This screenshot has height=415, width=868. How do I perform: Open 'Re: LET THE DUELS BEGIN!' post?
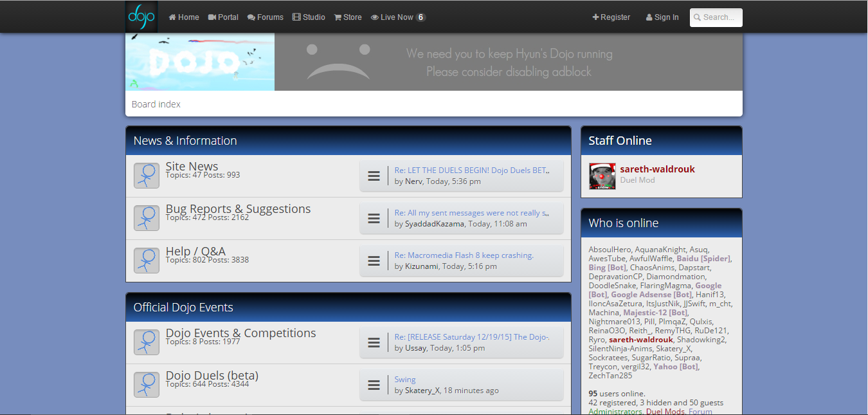472,171
